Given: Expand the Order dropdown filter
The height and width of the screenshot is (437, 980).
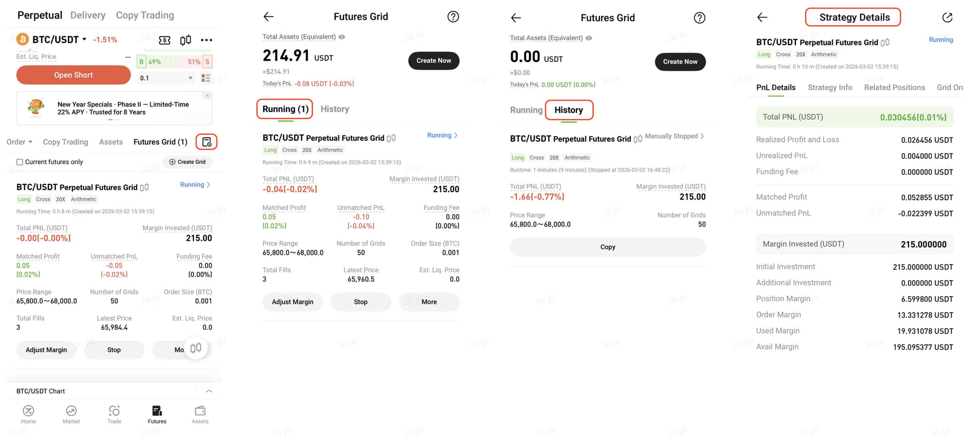Looking at the screenshot, I should [19, 142].
